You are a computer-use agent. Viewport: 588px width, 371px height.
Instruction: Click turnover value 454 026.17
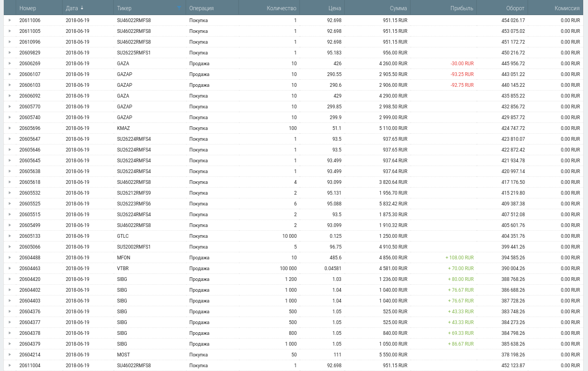(x=513, y=20)
